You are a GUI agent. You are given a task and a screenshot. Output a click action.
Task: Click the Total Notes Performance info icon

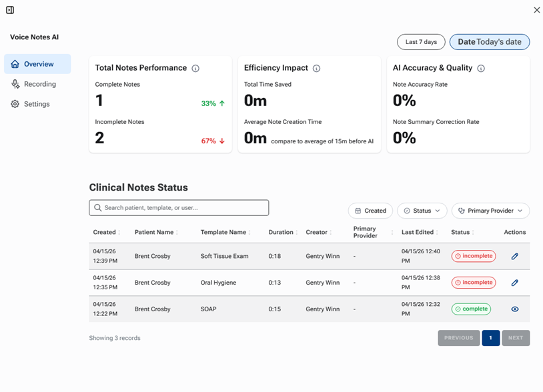195,69
